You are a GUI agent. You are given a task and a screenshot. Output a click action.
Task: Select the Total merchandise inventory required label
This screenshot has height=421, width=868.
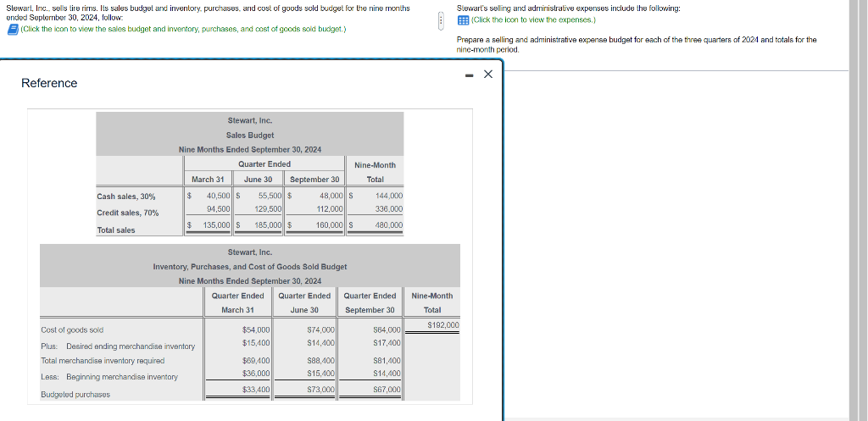103,361
